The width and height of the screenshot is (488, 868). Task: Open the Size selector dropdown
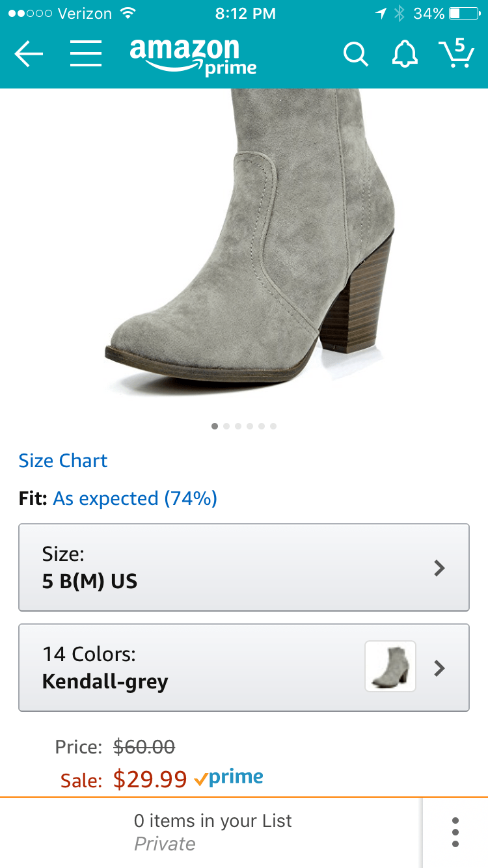[243, 567]
